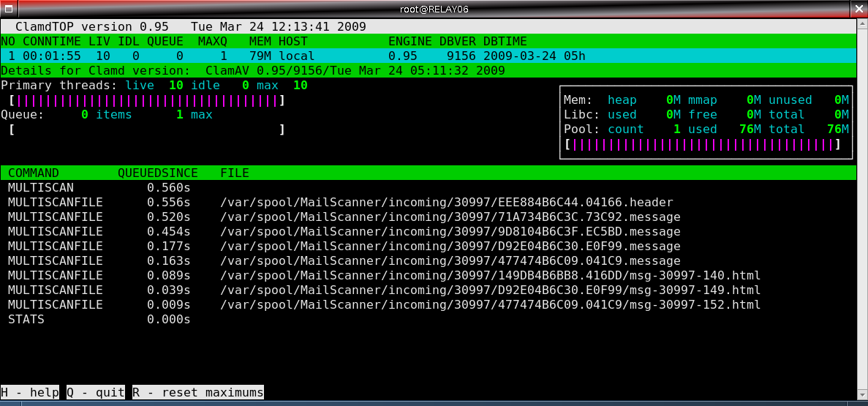The height and width of the screenshot is (406, 868).
Task: Click the database version 9156
Action: tap(461, 56)
